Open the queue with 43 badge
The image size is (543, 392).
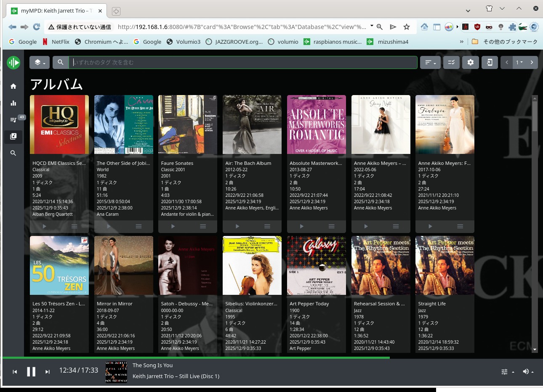14,120
